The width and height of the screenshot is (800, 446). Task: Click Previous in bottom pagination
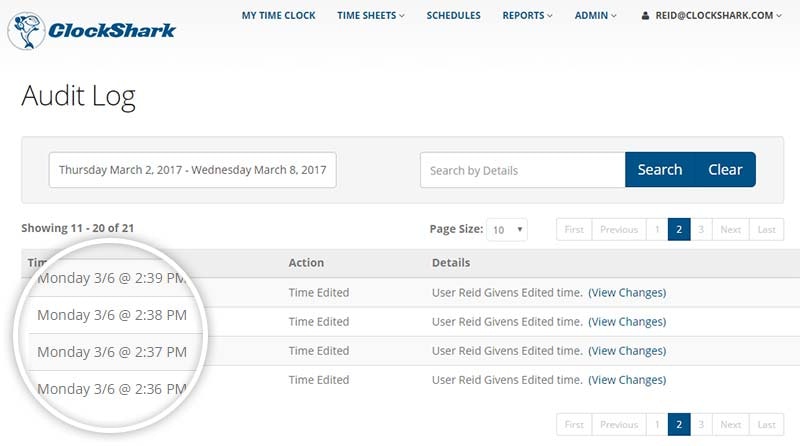point(619,425)
